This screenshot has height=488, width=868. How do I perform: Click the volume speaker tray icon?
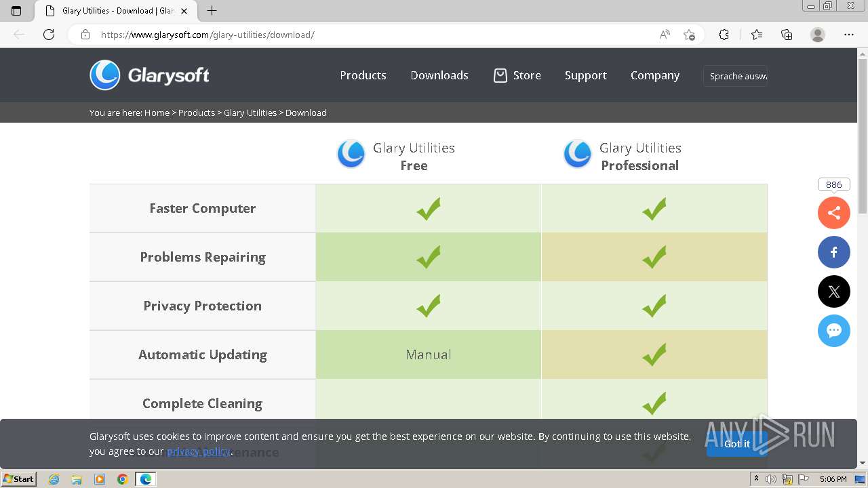pyautogui.click(x=771, y=479)
